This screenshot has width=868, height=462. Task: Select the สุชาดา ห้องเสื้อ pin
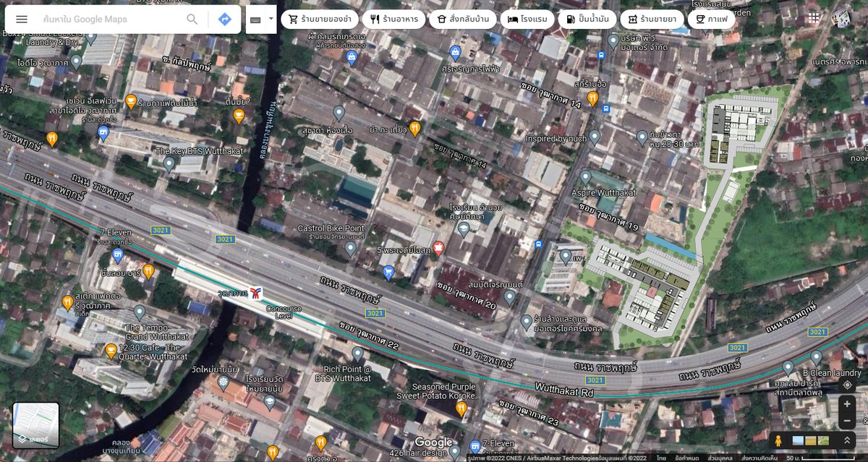tap(339, 113)
